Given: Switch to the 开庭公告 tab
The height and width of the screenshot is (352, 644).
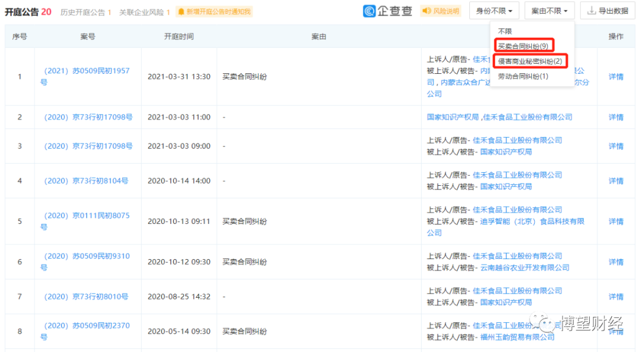Looking at the screenshot, I should pos(28,12).
